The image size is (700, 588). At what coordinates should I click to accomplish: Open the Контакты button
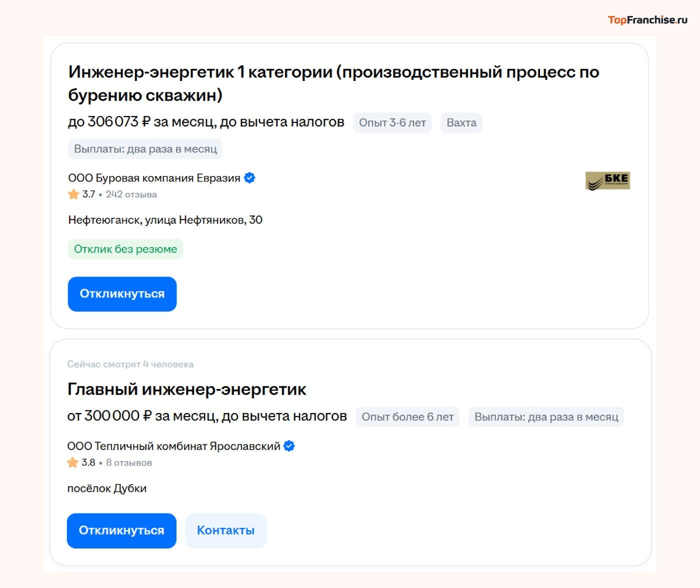coord(225,530)
